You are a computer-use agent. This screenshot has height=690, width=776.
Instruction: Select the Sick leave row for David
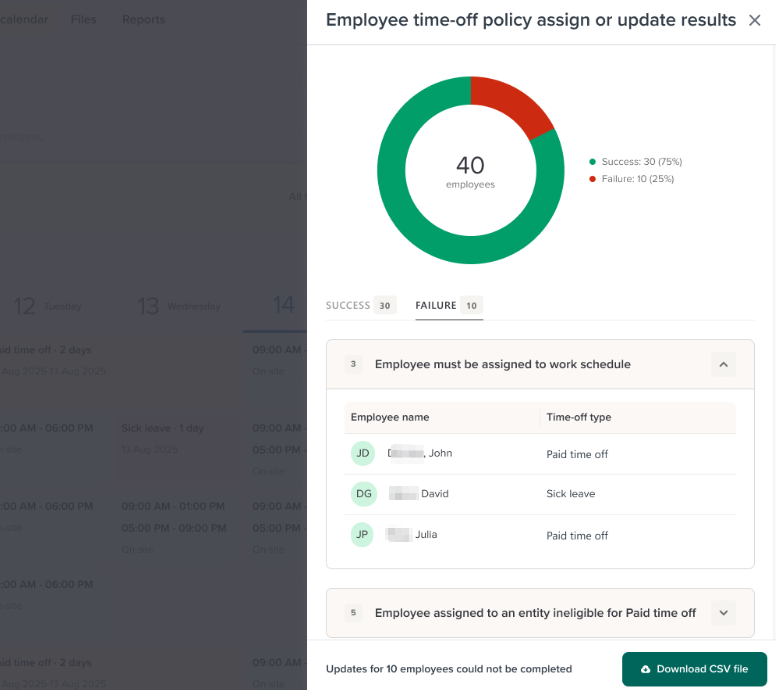(x=540, y=494)
